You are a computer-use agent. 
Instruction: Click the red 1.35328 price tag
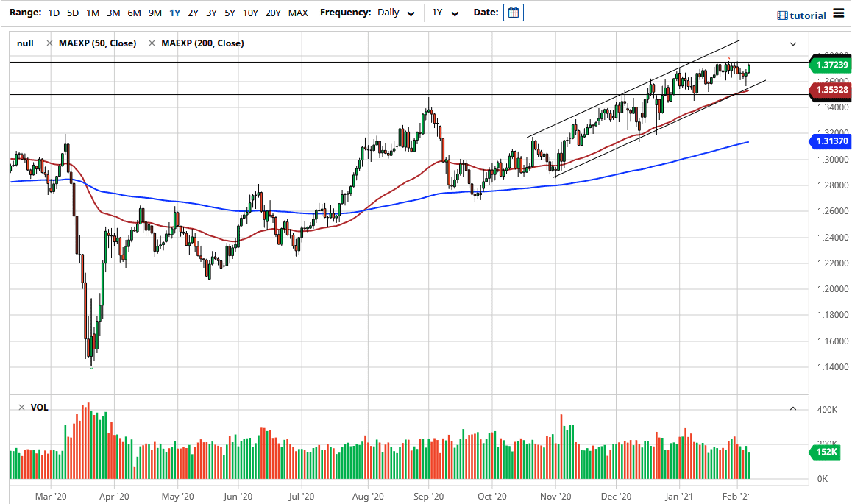tap(829, 90)
